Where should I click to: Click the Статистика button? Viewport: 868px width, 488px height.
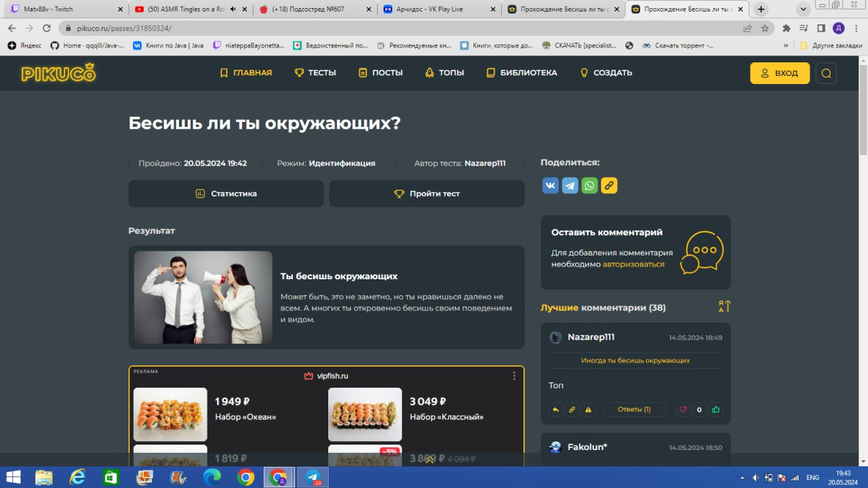point(226,193)
